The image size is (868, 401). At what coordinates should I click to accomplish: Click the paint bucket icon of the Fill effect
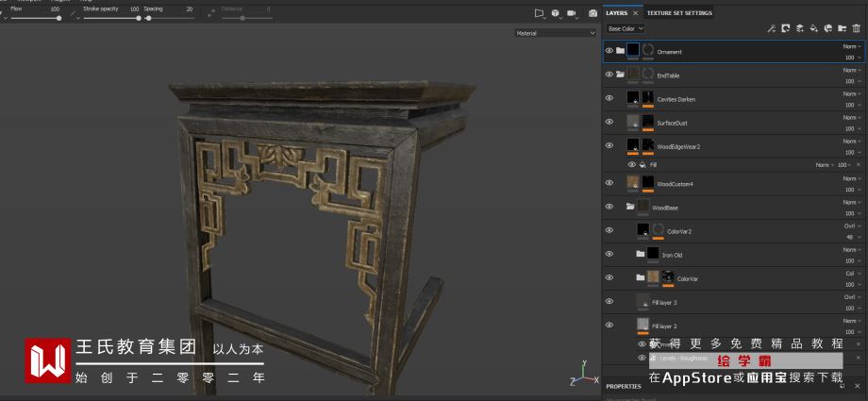point(643,165)
